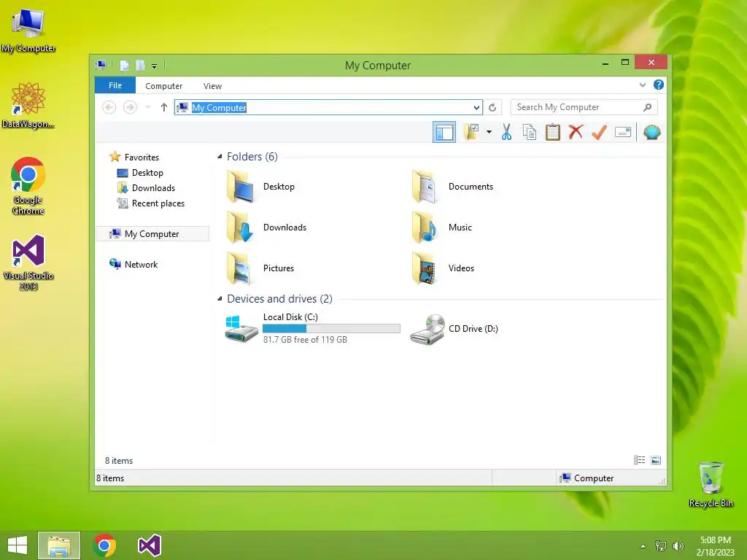Open the View ribbon tab

point(212,86)
